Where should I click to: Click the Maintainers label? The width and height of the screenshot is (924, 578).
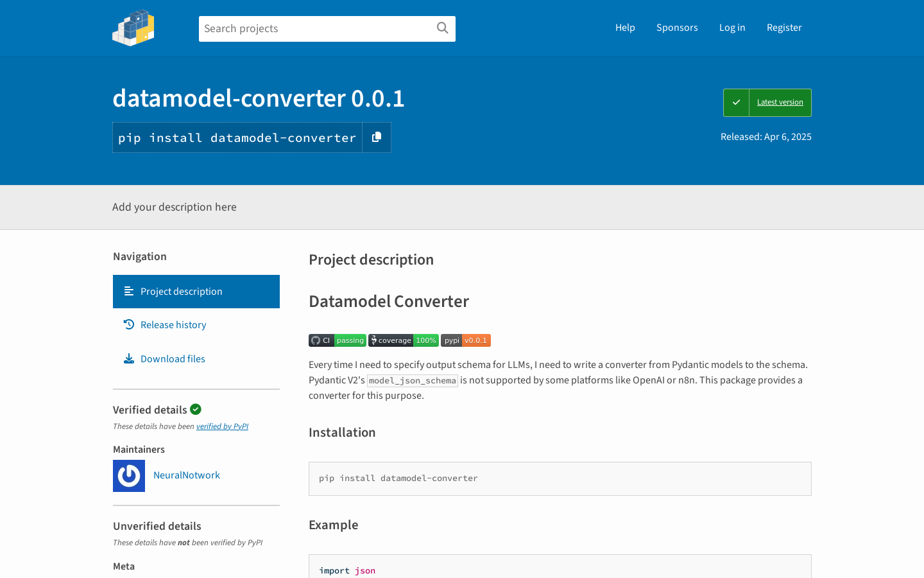139,450
